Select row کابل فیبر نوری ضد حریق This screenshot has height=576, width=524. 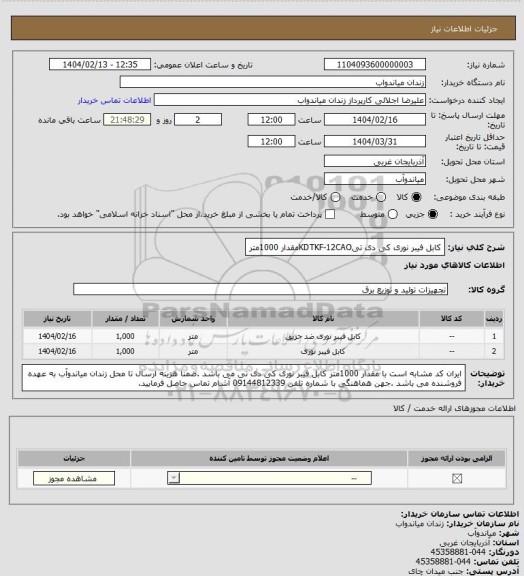(263, 336)
